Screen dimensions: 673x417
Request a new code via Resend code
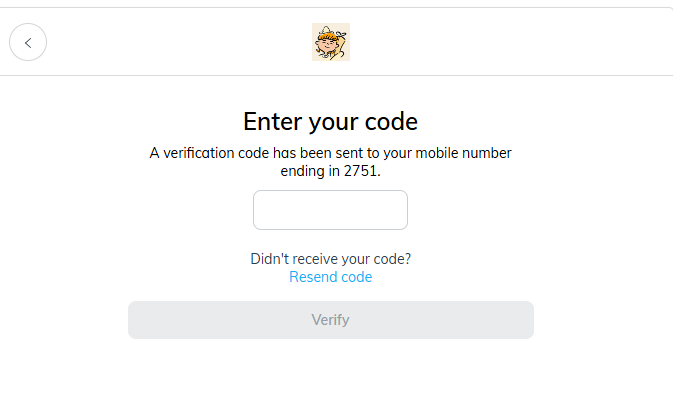click(330, 277)
